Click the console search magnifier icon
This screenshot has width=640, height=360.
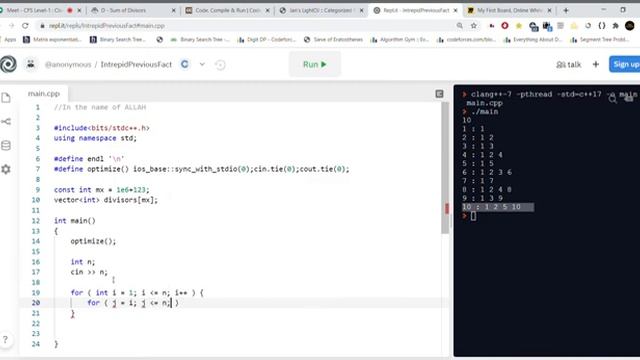(x=612, y=99)
